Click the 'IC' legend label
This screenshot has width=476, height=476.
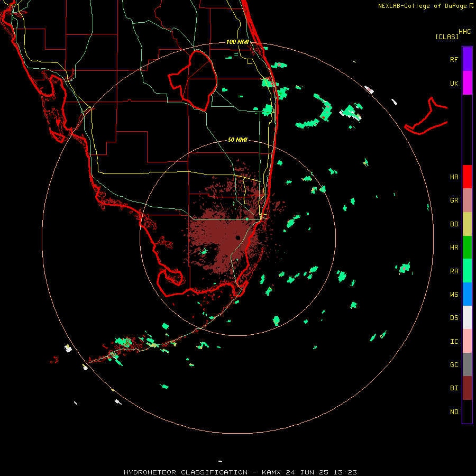[x=454, y=342]
